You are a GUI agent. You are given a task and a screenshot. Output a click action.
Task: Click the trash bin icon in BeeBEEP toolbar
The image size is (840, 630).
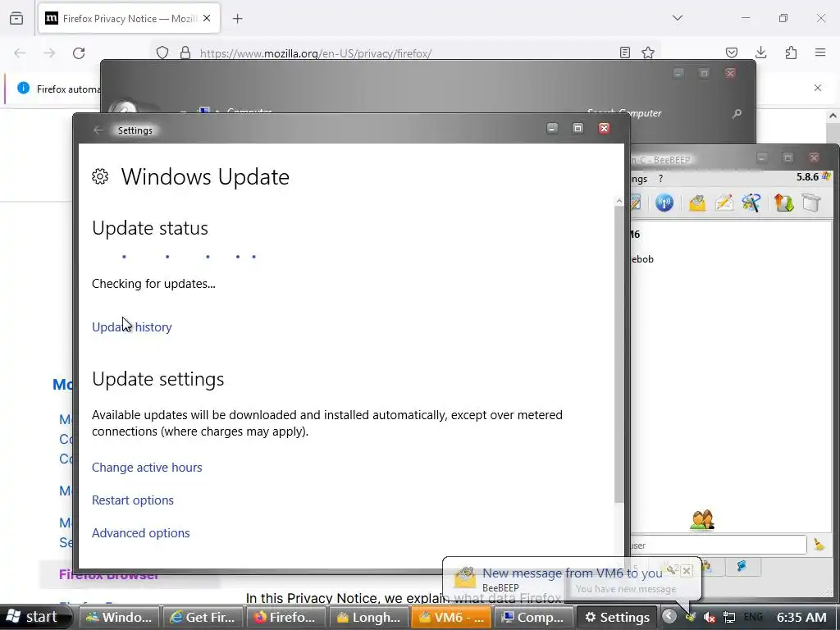[x=811, y=203]
